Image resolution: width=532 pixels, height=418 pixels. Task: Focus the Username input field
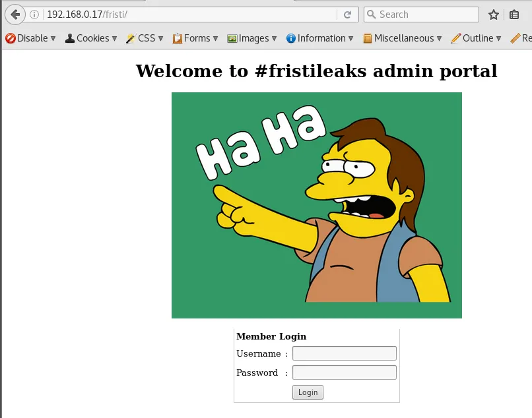click(345, 353)
